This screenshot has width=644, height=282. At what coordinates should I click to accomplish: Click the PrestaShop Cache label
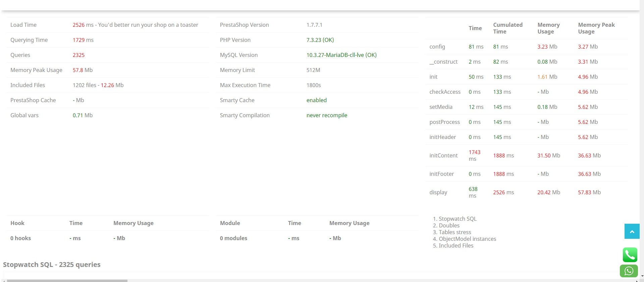(33, 100)
